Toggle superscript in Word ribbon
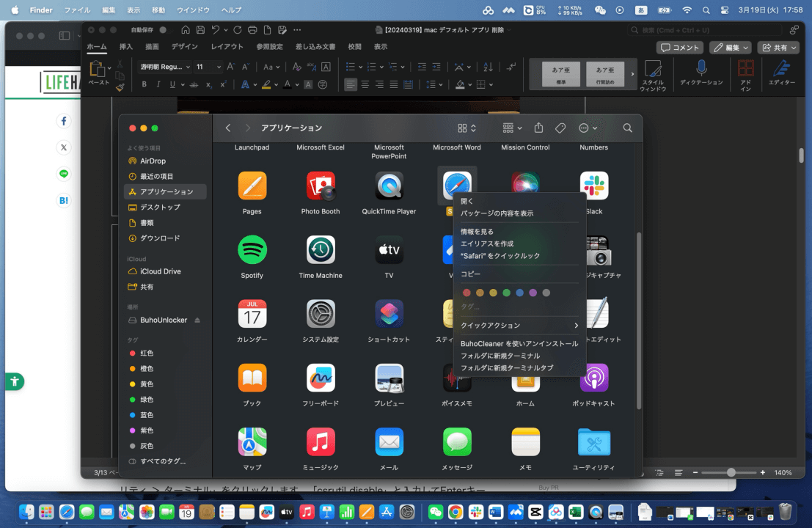 223,84
